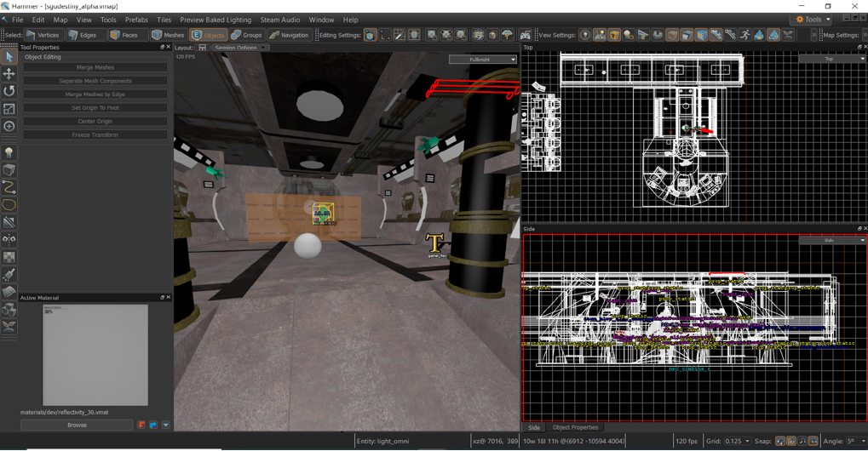The height and width of the screenshot is (451, 868).
Task: Select the checkerboard texture tool icon
Action: point(9,257)
